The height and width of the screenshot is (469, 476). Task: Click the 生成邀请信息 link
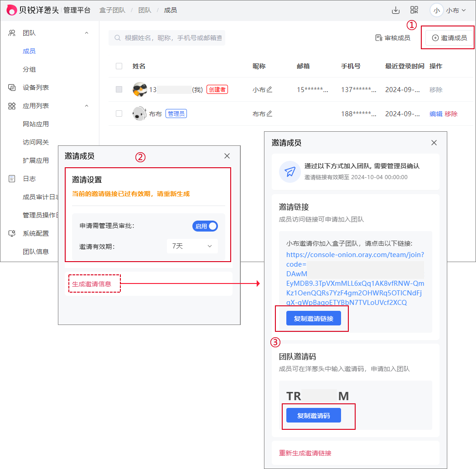pos(94,283)
